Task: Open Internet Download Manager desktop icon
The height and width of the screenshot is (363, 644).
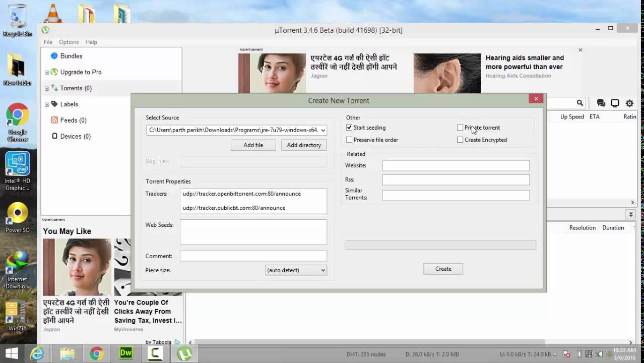Action: tap(17, 270)
